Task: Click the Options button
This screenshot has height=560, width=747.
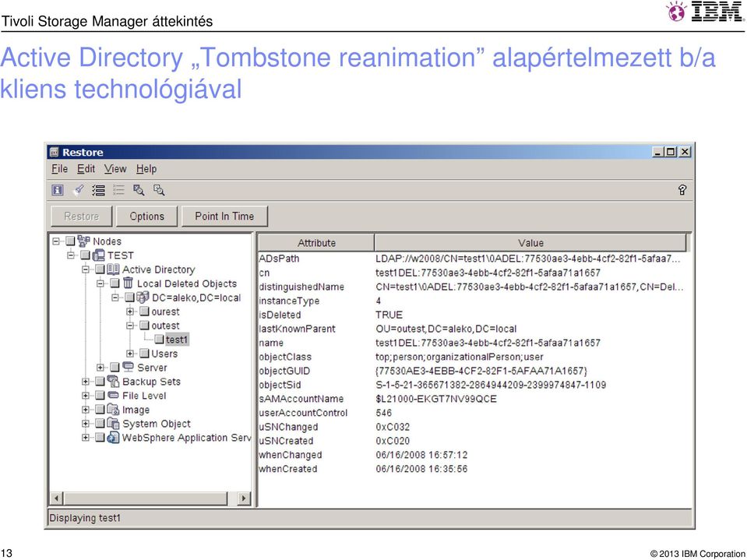Action: (x=146, y=217)
